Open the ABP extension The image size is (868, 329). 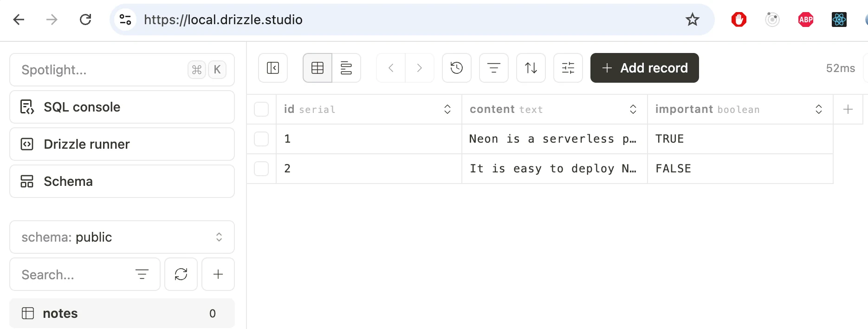(806, 20)
